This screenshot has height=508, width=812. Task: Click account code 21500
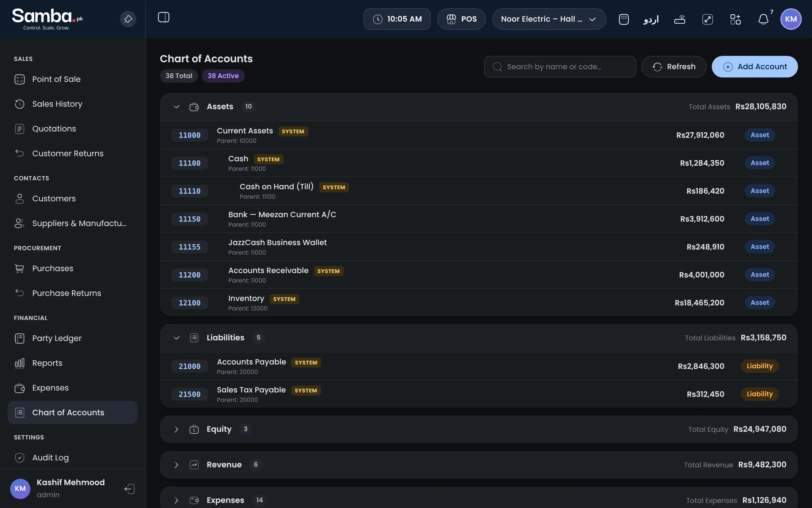[x=190, y=394]
